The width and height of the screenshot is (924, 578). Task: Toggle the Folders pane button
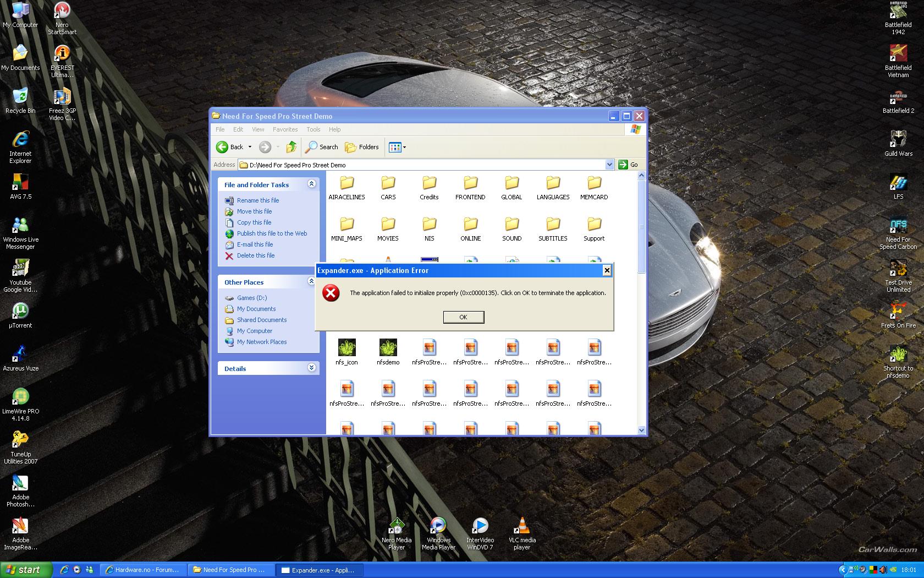click(362, 147)
